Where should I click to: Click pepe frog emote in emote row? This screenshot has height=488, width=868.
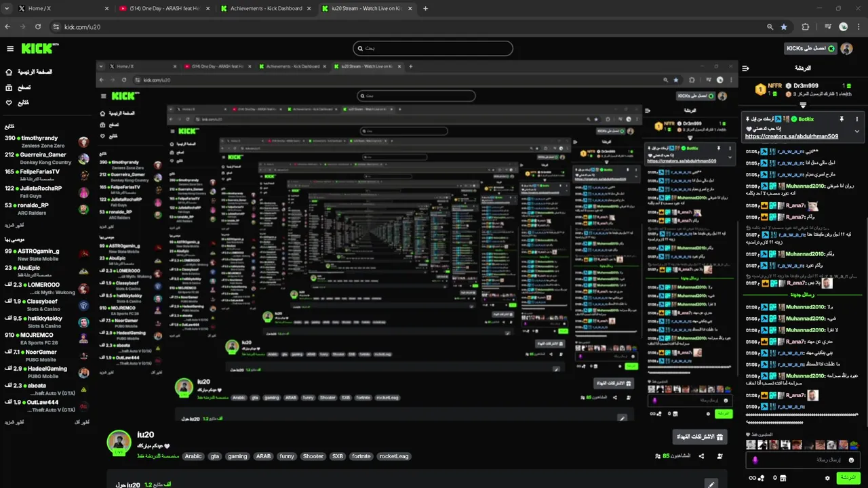pos(854,445)
